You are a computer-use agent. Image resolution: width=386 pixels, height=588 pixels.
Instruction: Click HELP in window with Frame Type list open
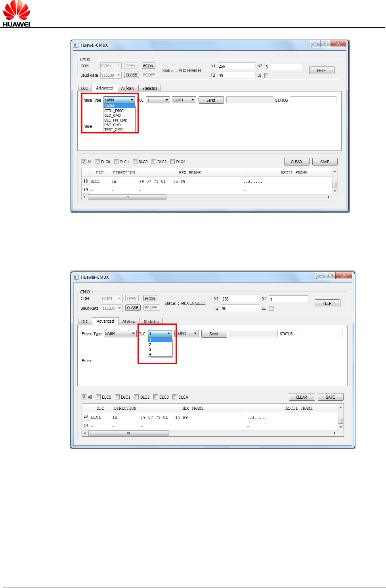pyautogui.click(x=321, y=70)
